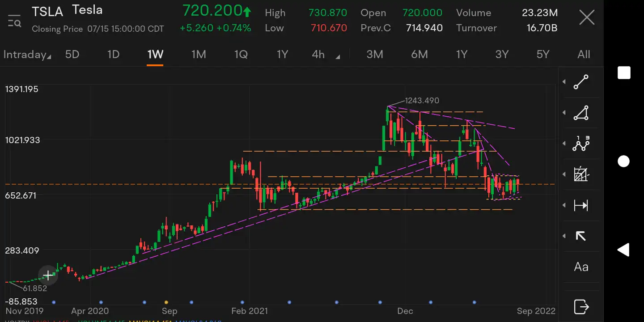Show the 3M time range
Screen dimensions: 644x322
375,55
